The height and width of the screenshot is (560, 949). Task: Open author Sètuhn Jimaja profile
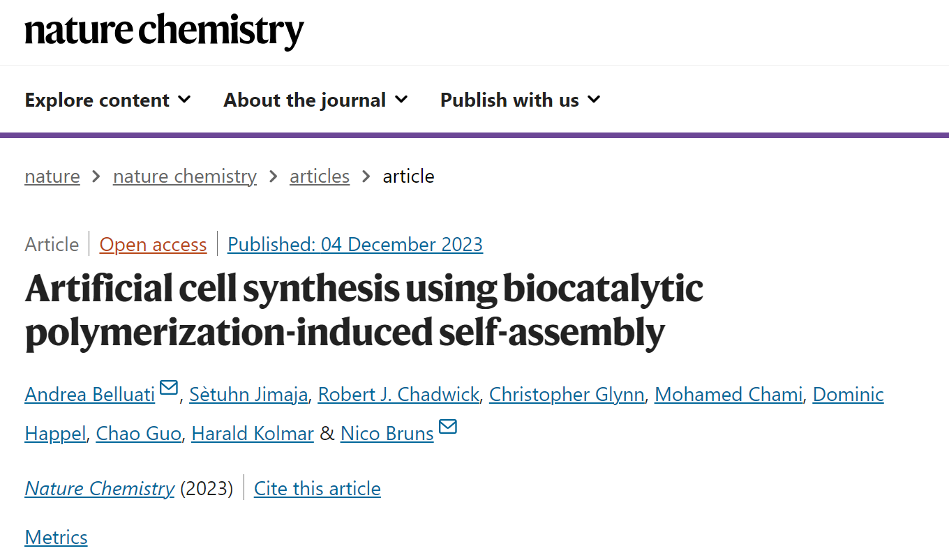coord(248,395)
